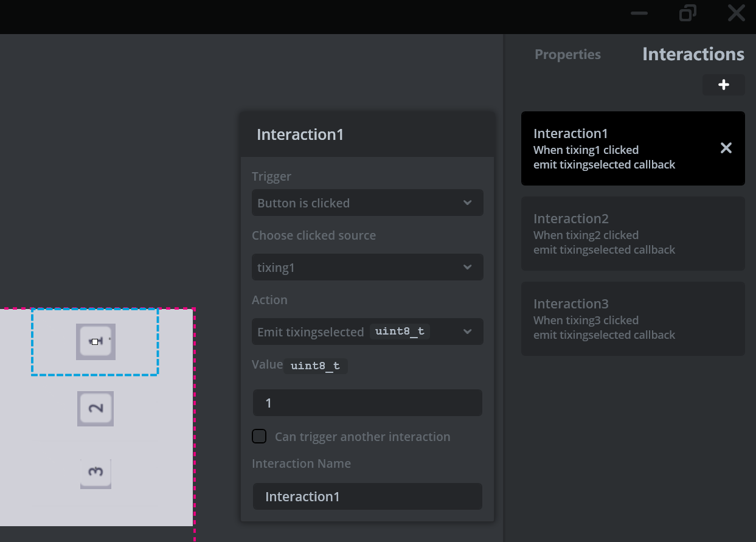Viewport: 756px width, 542px height.
Task: Select button 2 on the canvas
Action: (x=95, y=408)
